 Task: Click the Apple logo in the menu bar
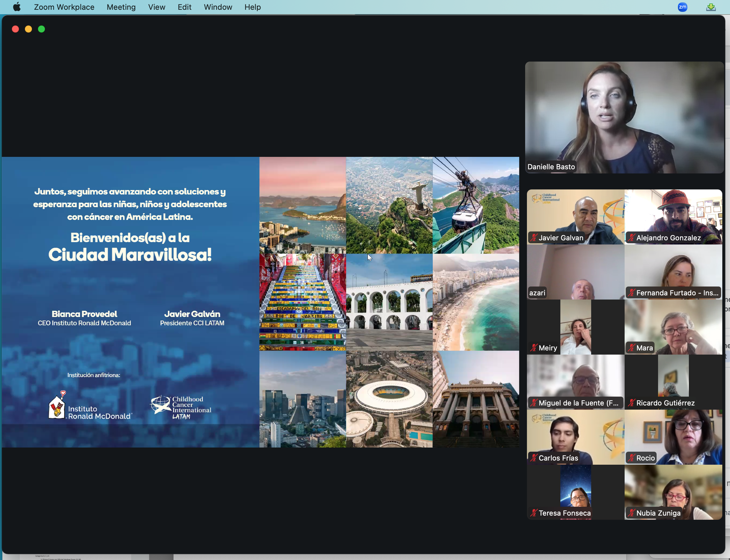(17, 7)
